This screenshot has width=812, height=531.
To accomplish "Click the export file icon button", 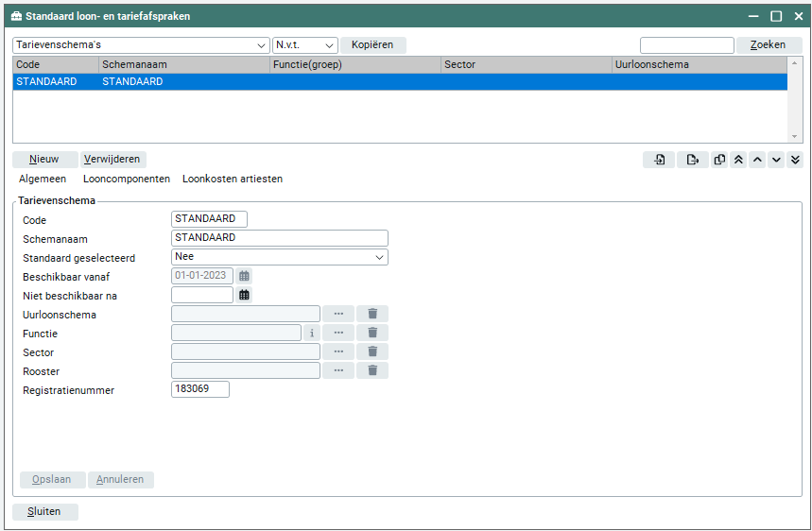I will 693,160.
